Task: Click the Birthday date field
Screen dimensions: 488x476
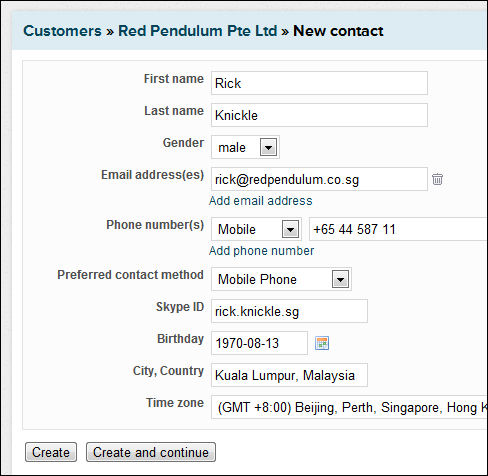Action: 259,343
